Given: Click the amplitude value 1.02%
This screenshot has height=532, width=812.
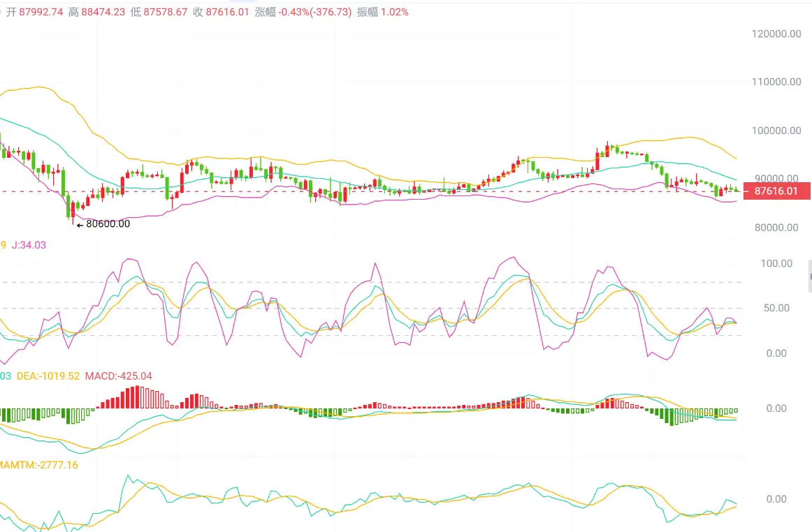Looking at the screenshot, I should click(395, 12).
